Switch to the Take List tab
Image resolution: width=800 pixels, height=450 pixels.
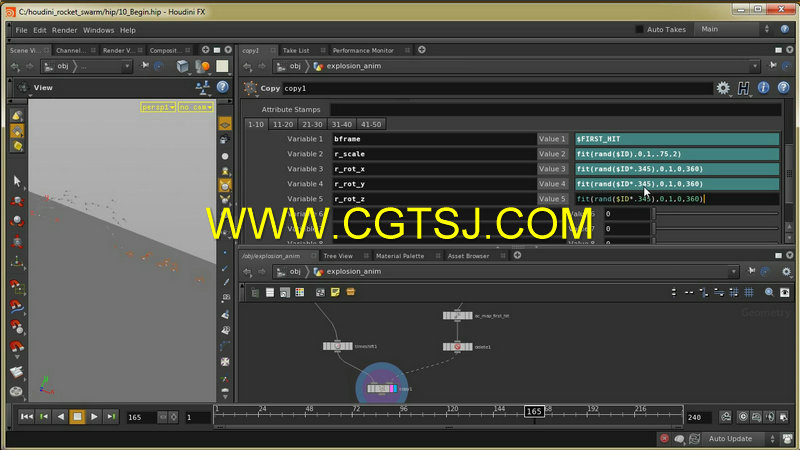coord(296,51)
